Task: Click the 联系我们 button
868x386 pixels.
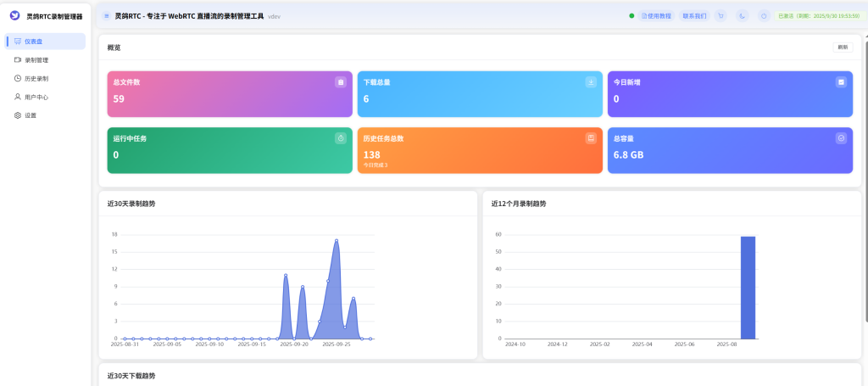Action: tap(694, 15)
